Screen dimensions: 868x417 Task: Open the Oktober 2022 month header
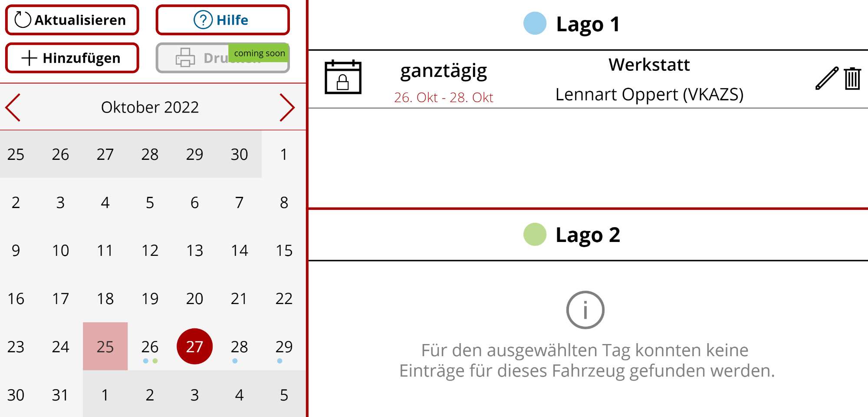coord(150,107)
